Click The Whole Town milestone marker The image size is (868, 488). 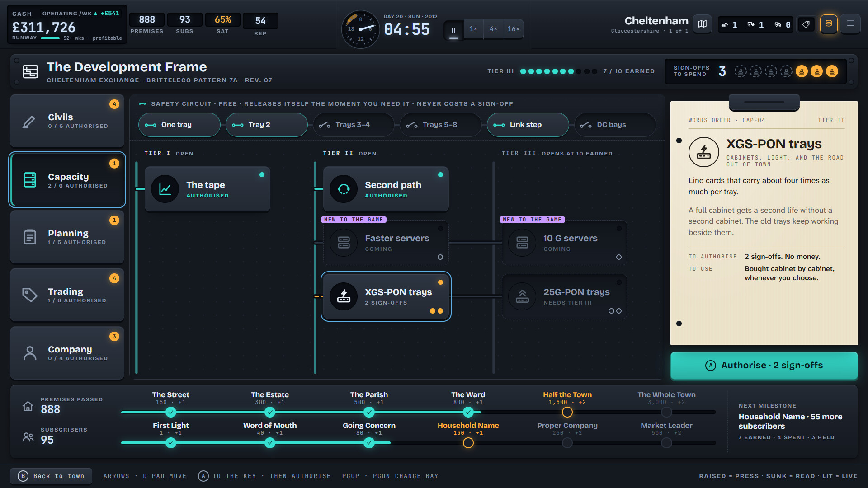[x=666, y=412]
